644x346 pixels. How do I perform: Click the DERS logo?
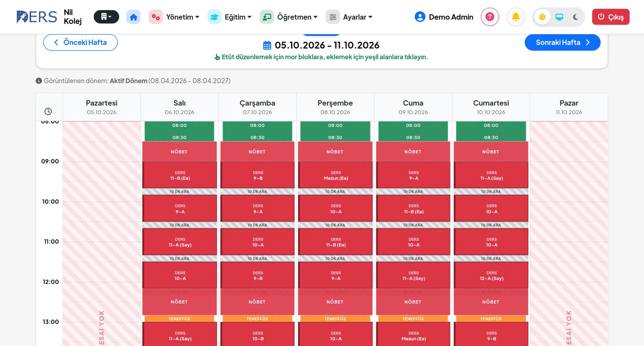pos(37,17)
